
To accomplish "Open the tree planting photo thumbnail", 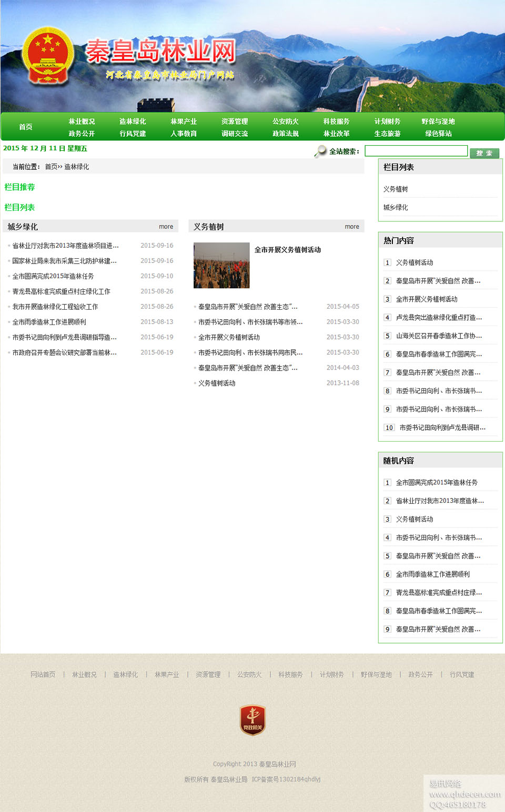I will coord(221,265).
